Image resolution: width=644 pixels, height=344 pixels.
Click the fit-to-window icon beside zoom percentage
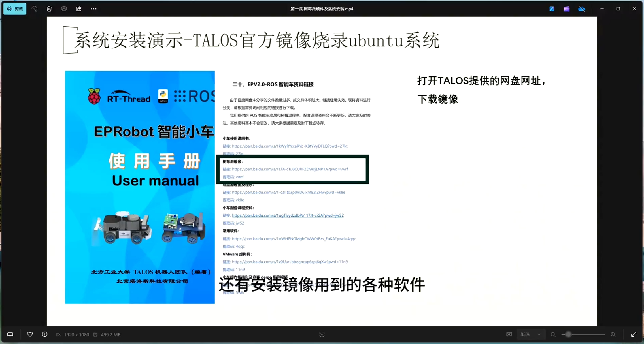[509, 334]
